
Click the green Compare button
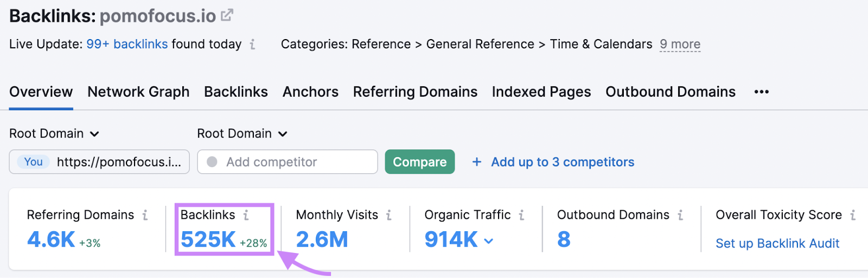420,162
